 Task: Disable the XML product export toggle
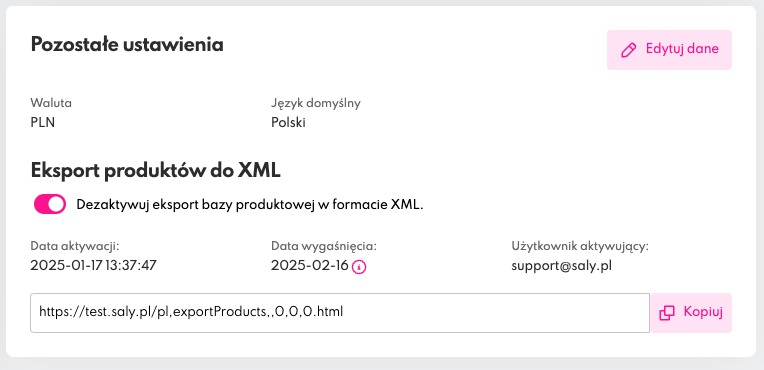pyautogui.click(x=50, y=205)
